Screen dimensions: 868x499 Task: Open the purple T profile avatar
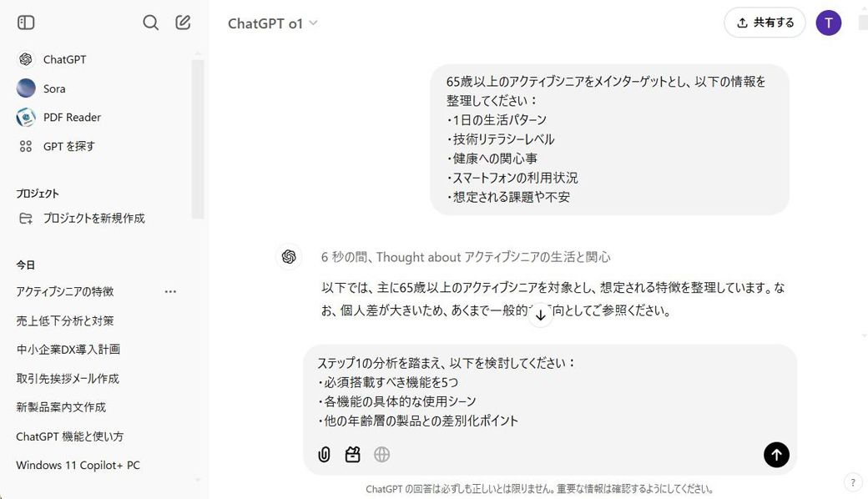pos(828,23)
